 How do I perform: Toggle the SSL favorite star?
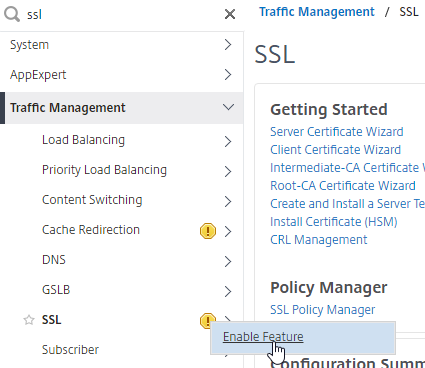pos(29,320)
